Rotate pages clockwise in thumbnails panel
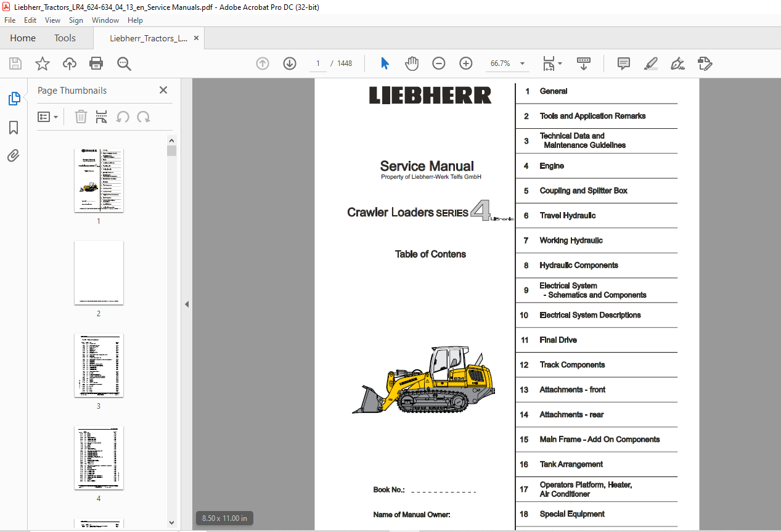Viewport: 781px width, 532px height. click(x=144, y=117)
